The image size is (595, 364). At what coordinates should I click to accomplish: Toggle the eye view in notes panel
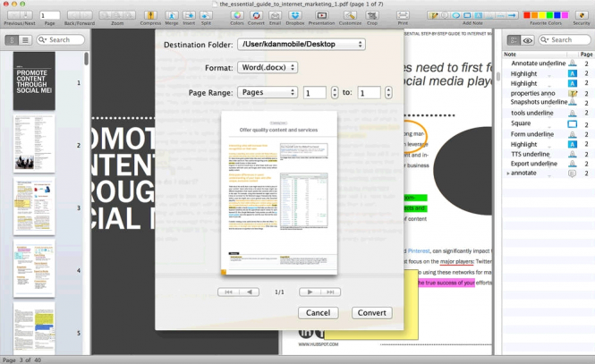[x=527, y=40]
